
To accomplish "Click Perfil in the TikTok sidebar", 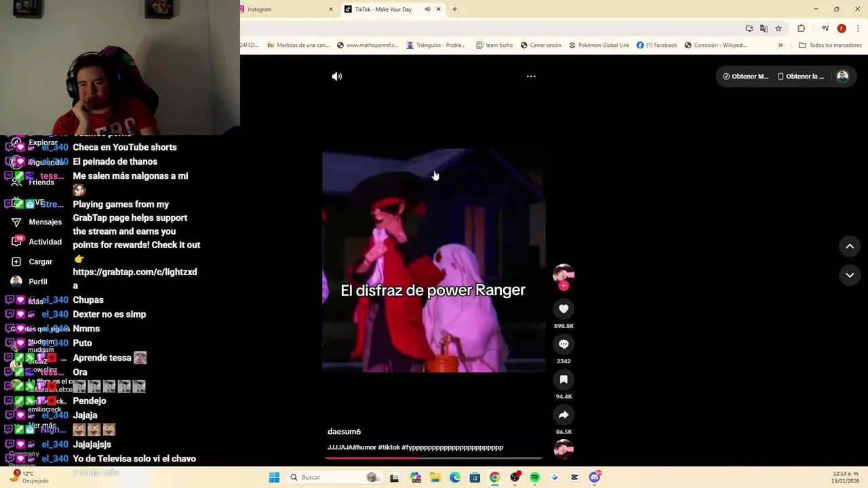I will coord(30,281).
